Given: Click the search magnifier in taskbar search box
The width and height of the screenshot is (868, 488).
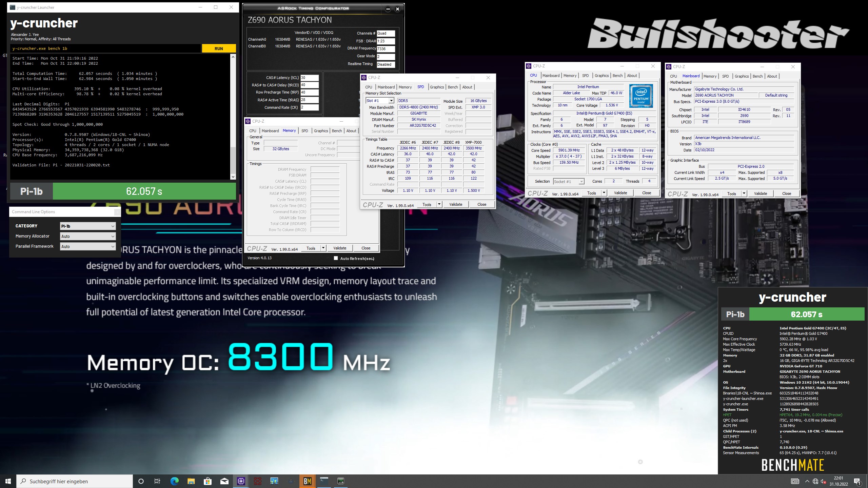Looking at the screenshot, I should tap(23, 481).
